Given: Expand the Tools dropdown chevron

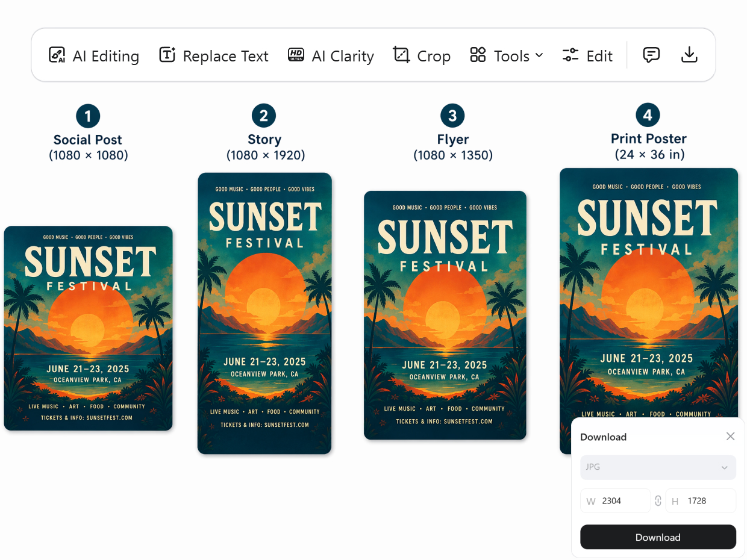Looking at the screenshot, I should pyautogui.click(x=539, y=55).
